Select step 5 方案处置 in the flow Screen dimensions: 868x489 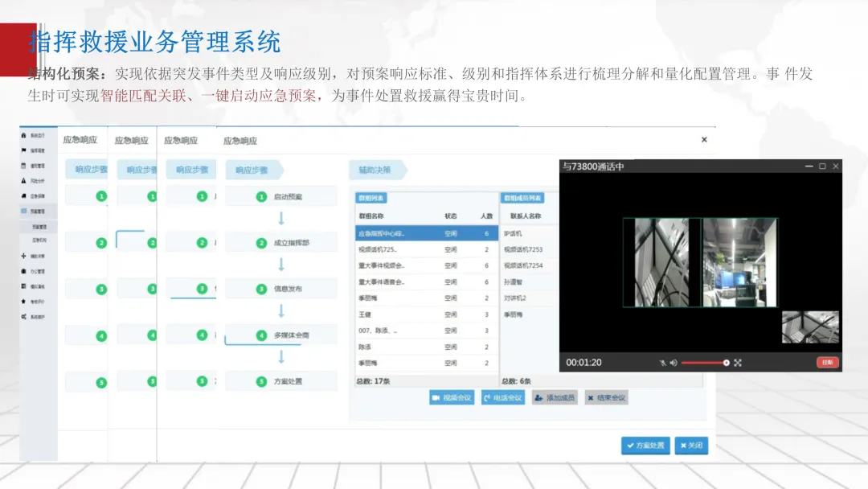[x=281, y=381]
